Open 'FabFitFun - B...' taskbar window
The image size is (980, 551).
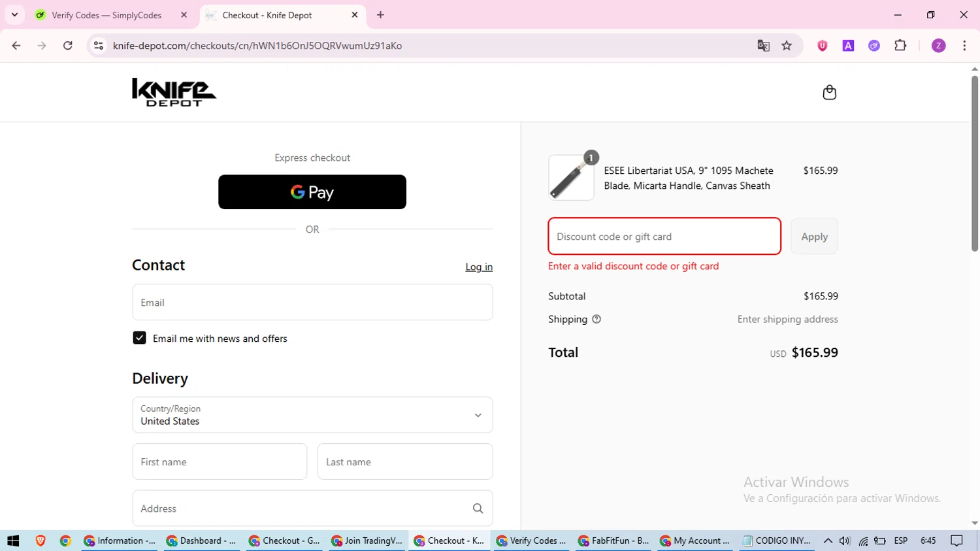pyautogui.click(x=613, y=541)
